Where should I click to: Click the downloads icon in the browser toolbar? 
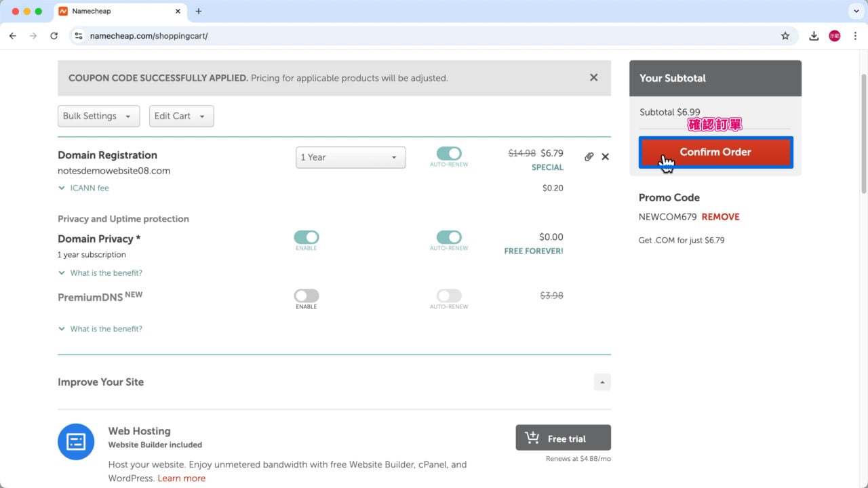click(x=814, y=35)
